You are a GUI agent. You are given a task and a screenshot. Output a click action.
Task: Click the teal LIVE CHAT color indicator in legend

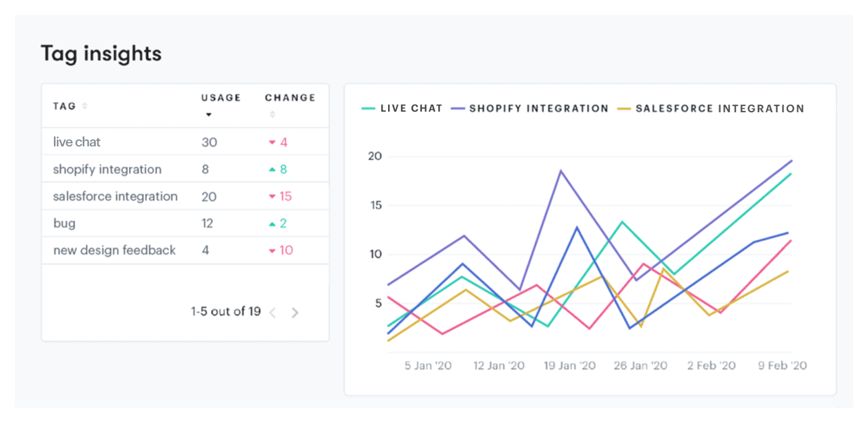click(x=368, y=108)
